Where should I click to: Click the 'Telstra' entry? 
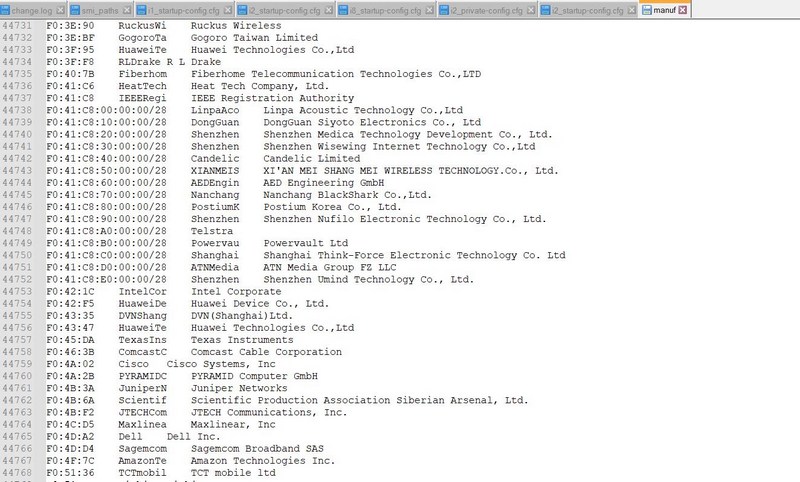pos(212,231)
